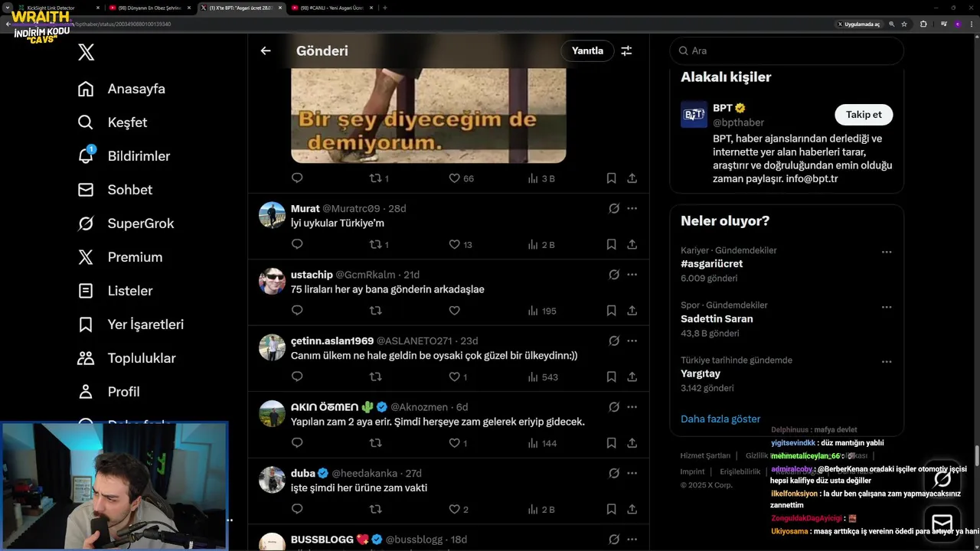The width and height of the screenshot is (980, 551).
Task: Click the Ara search field
Action: click(786, 51)
